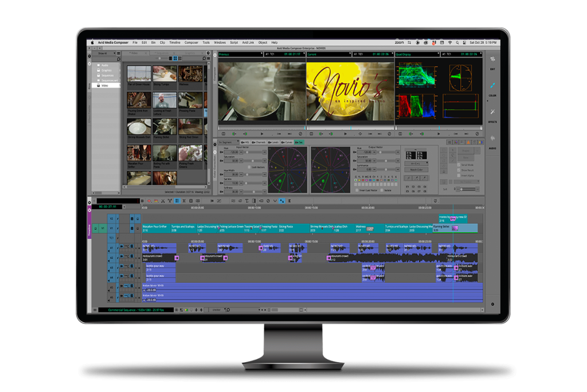The height and width of the screenshot is (392, 587).
Task: Click the Input Vector Hue slider
Action: 253,152
